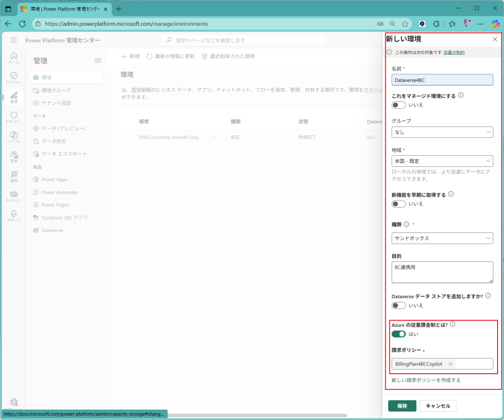
Task: Open the Monitoring icon in the left rail
Action: tap(14, 157)
